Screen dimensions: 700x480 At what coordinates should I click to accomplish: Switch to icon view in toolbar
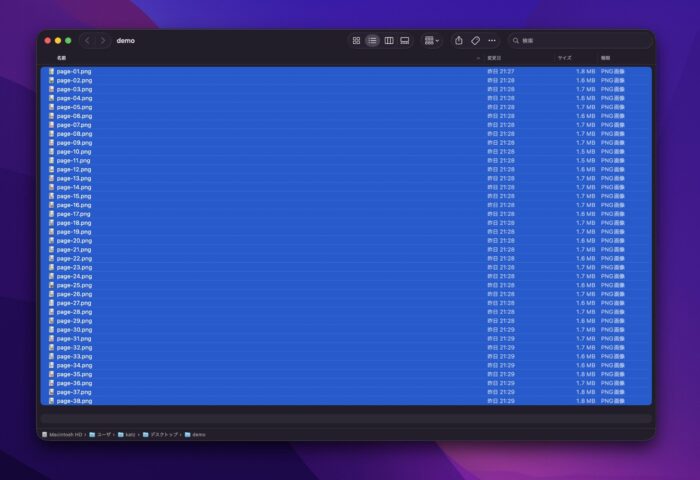point(356,40)
